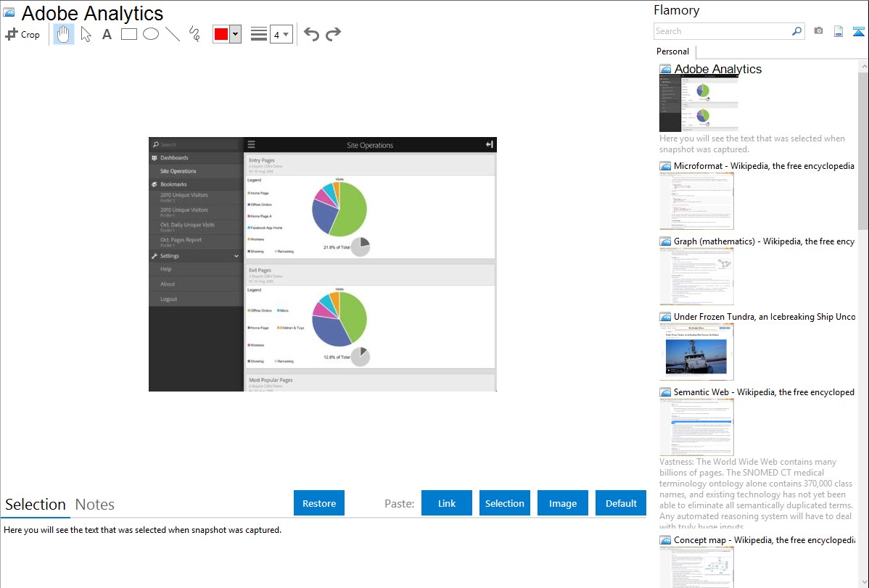Click the red color swatch

[x=221, y=34]
